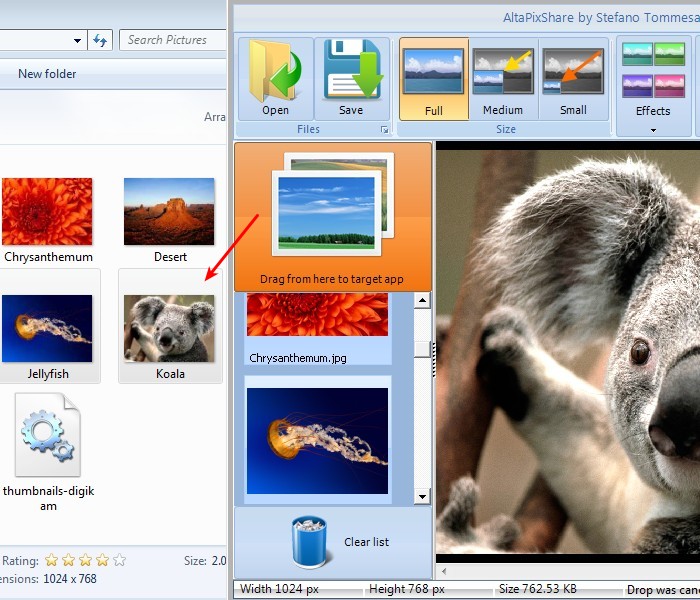Image resolution: width=700 pixels, height=600 pixels.
Task: Click the Desert file name label
Action: pos(170,257)
